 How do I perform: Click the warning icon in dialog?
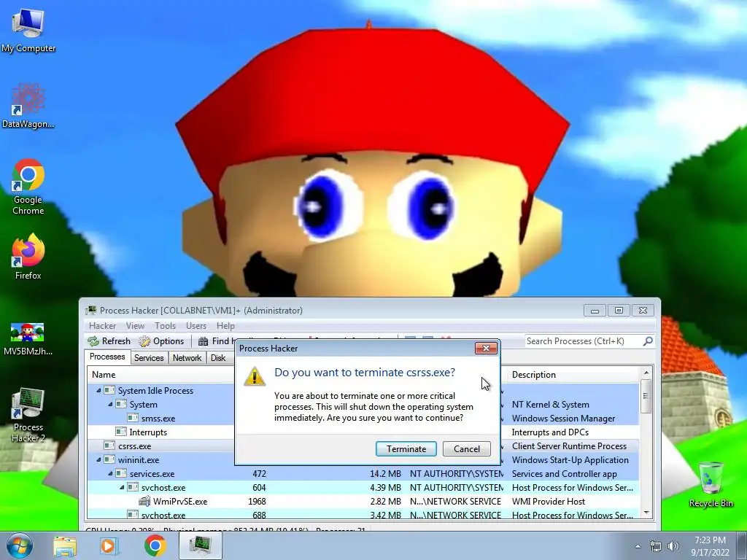(255, 376)
